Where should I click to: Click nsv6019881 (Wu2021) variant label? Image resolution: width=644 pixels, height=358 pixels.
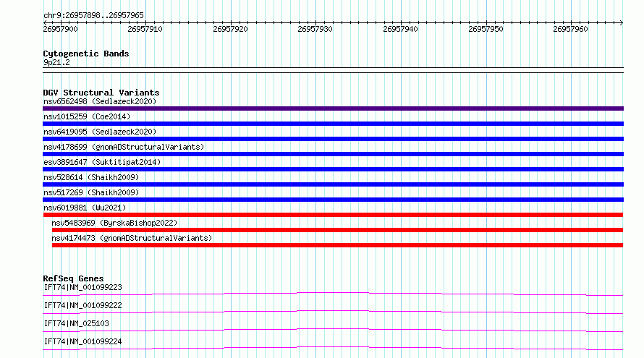[x=85, y=208]
